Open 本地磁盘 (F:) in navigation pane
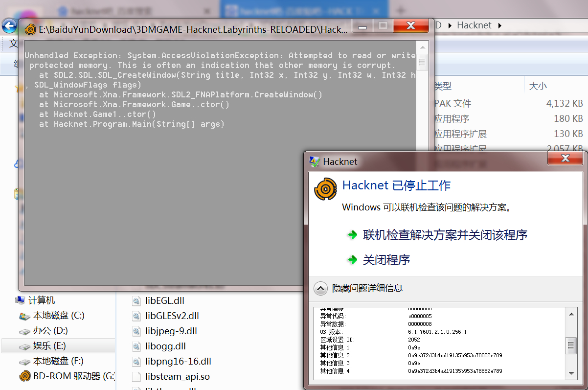588x390 pixels. tap(58, 361)
